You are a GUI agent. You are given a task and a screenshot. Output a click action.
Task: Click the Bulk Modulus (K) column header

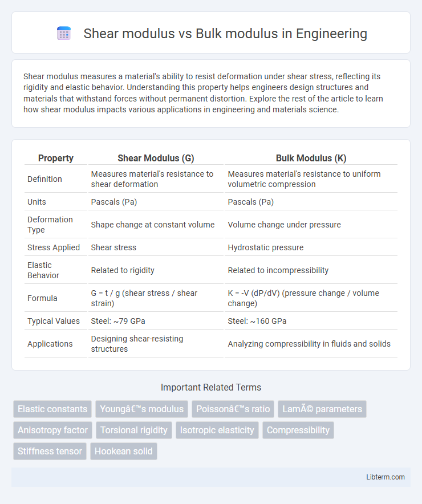[311, 158]
